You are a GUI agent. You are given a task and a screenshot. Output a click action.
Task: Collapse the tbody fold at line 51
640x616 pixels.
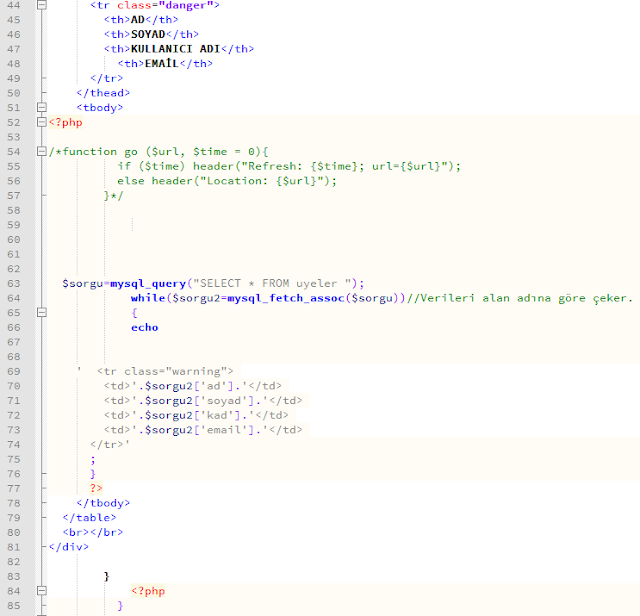pyautogui.click(x=41, y=107)
